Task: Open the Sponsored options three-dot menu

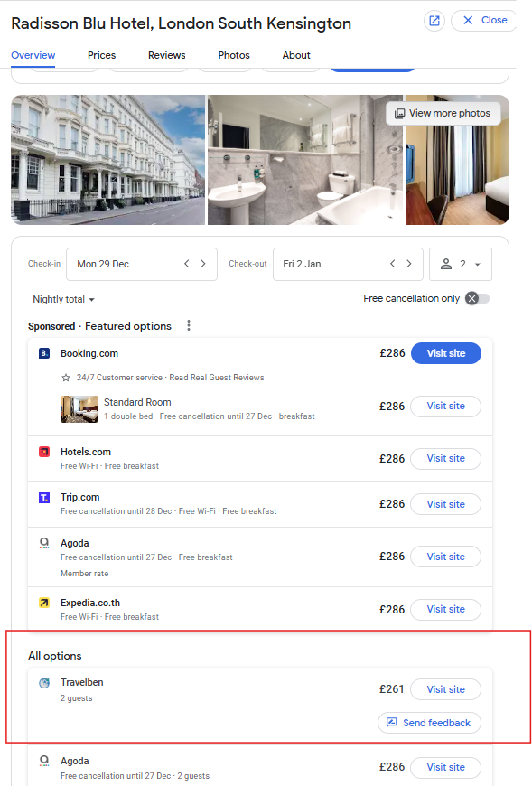Action: tap(189, 326)
